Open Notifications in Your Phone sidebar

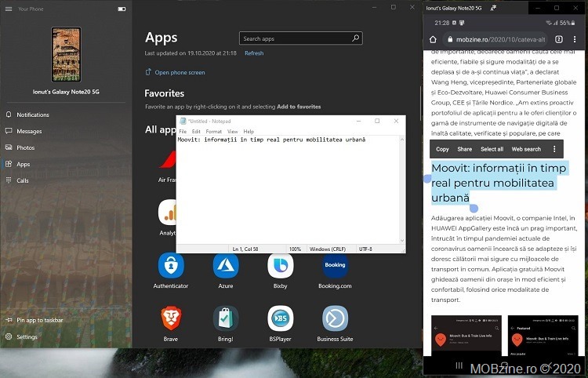[33, 114]
